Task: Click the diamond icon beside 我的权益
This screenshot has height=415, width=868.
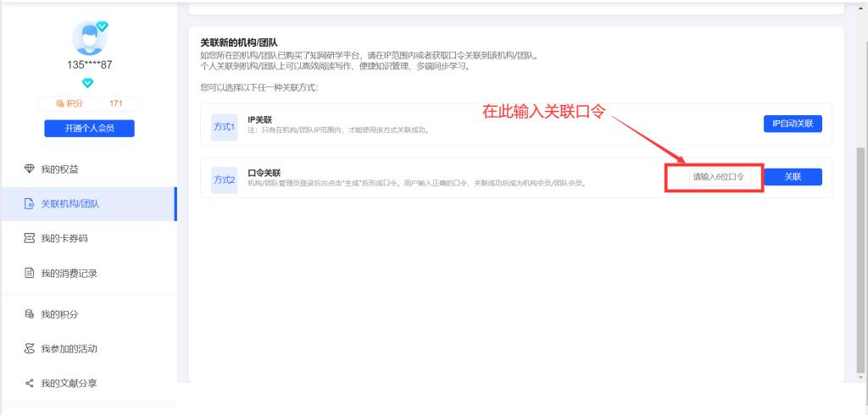Action: pyautogui.click(x=29, y=169)
